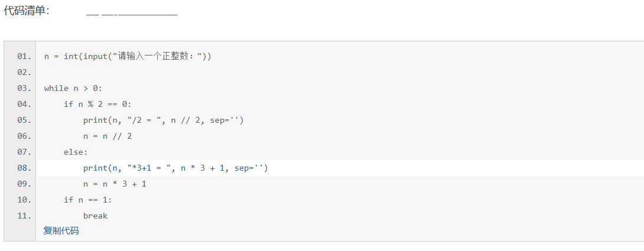The width and height of the screenshot is (644, 251).
Task: Click line number 03 in the gutter
Action: pyautogui.click(x=24, y=89)
